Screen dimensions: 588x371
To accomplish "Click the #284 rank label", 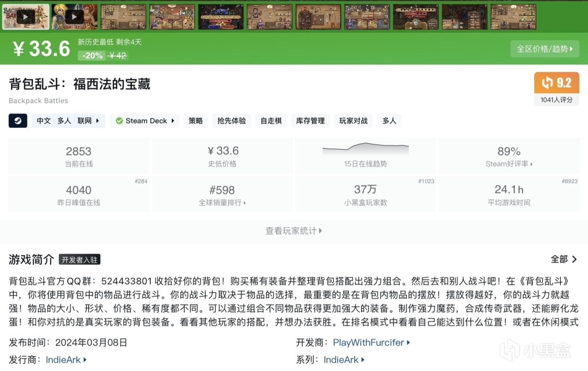I will click(x=141, y=181).
